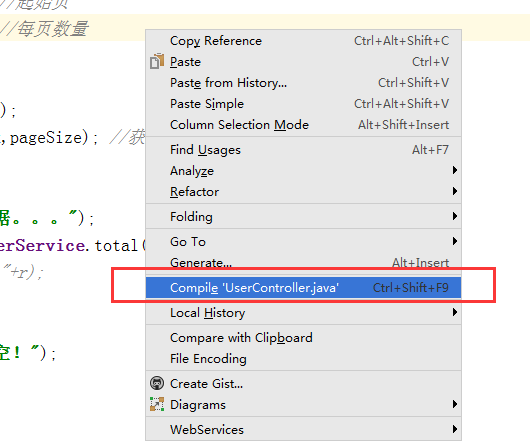Select File Encoding option
Image resolution: width=530 pixels, height=442 pixels.
(303, 359)
